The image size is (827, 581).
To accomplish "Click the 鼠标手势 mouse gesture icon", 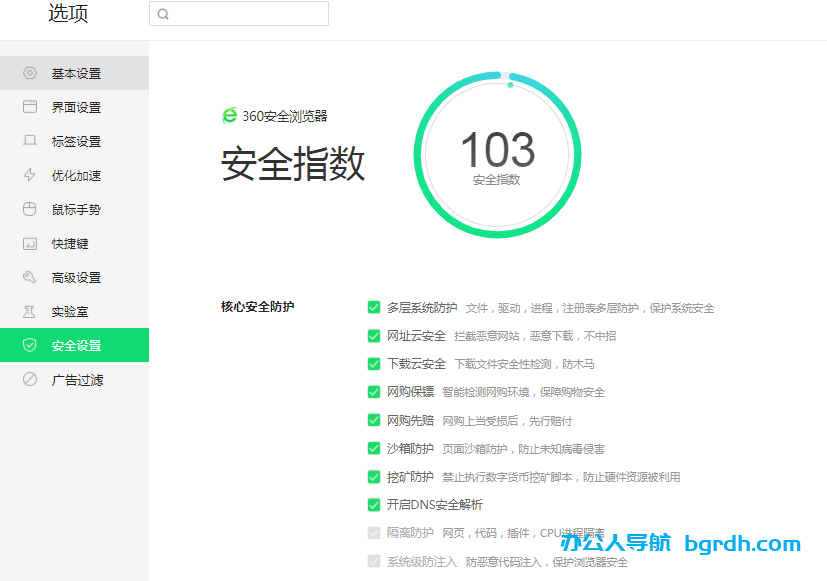I will (30, 209).
